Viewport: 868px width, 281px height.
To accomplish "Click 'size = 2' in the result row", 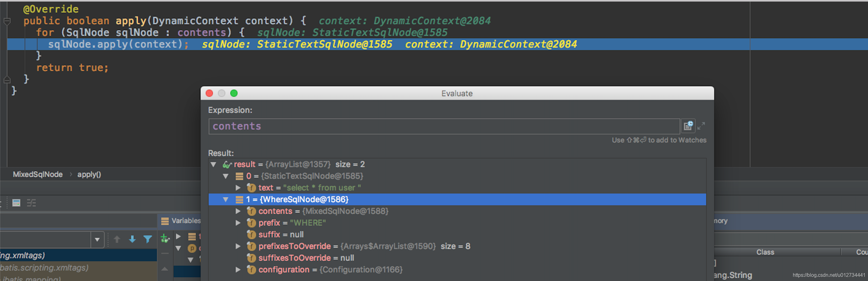I will click(x=350, y=164).
